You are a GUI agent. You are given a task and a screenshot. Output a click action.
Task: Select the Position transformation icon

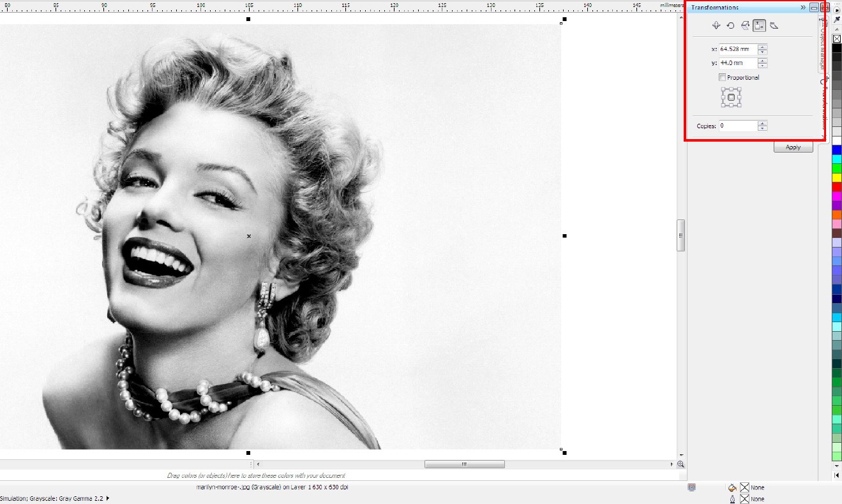point(716,26)
